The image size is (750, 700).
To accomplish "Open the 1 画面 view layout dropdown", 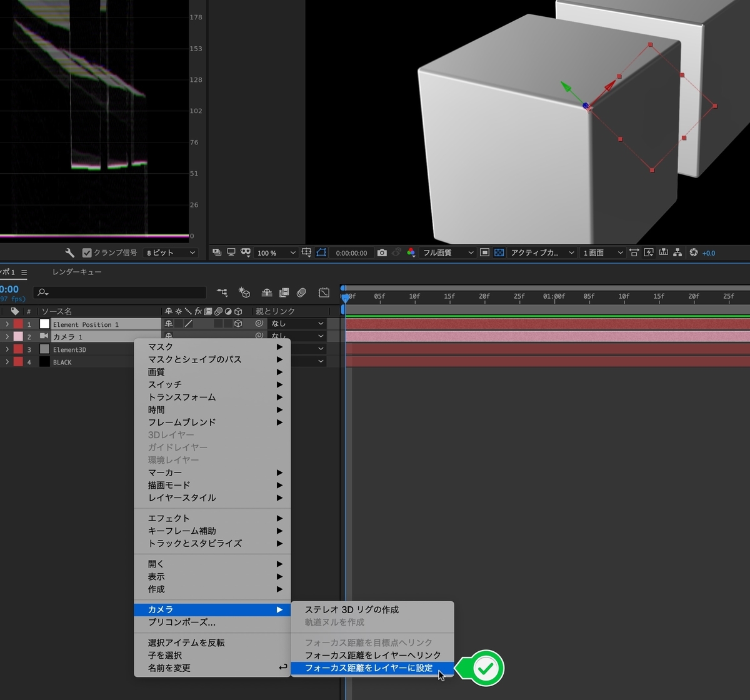I will pos(602,252).
